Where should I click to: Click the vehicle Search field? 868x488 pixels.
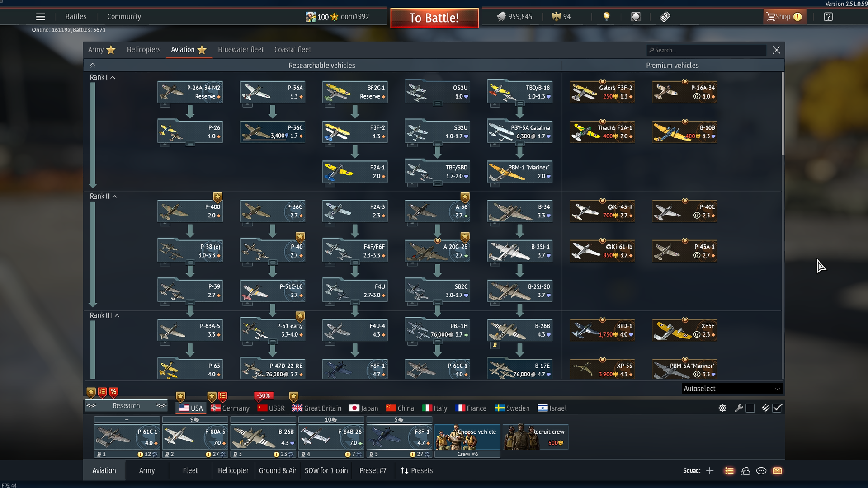[708, 50]
